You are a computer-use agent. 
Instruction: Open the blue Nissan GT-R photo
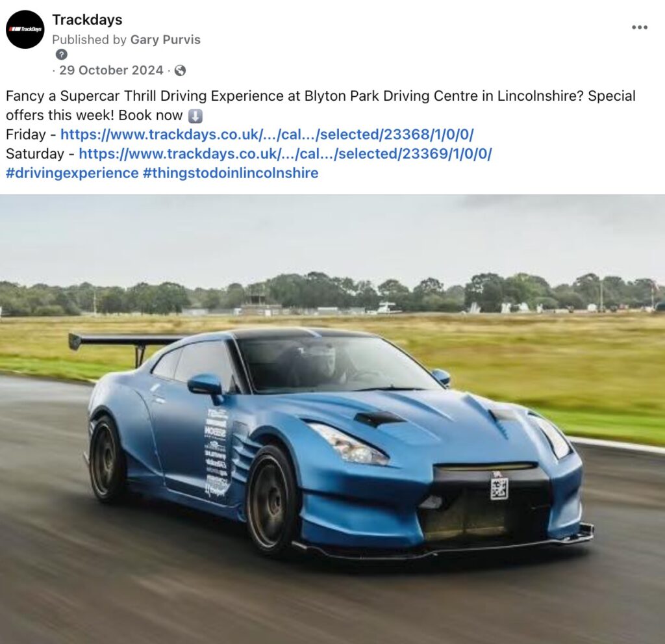point(332,419)
